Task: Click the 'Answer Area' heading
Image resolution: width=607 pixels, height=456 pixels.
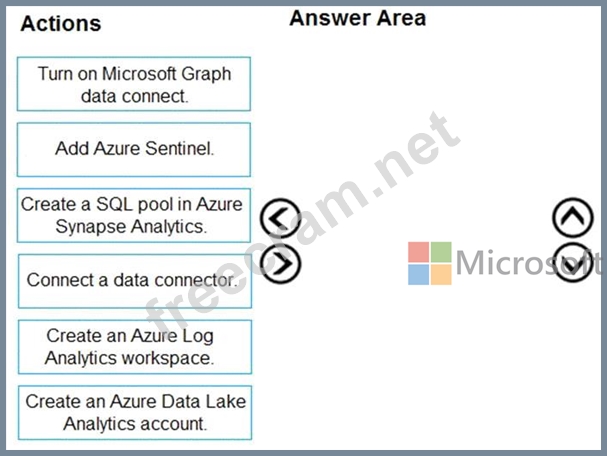Action: coord(358,18)
